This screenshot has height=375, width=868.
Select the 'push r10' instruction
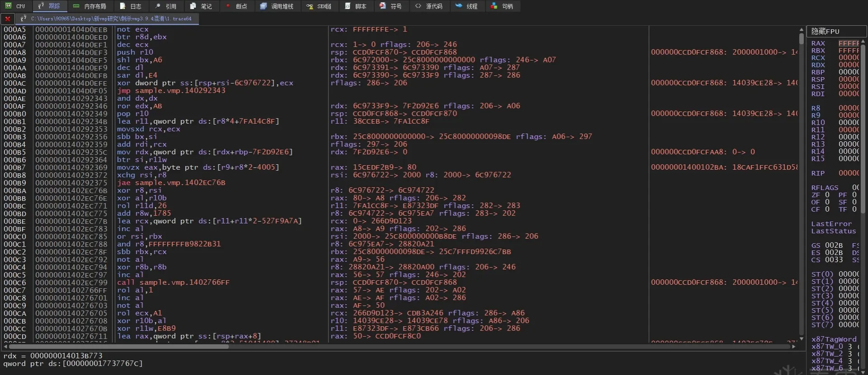pyautogui.click(x=135, y=52)
